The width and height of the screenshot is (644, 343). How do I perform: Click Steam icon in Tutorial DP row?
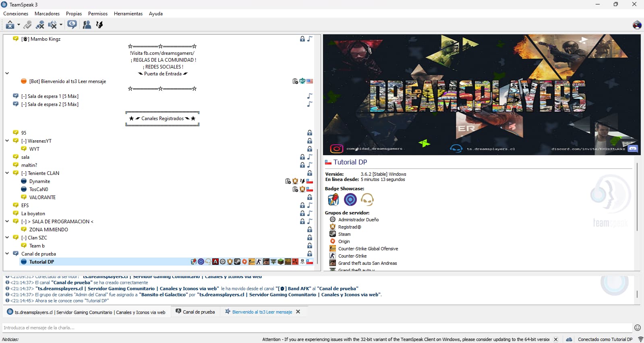[237, 262]
